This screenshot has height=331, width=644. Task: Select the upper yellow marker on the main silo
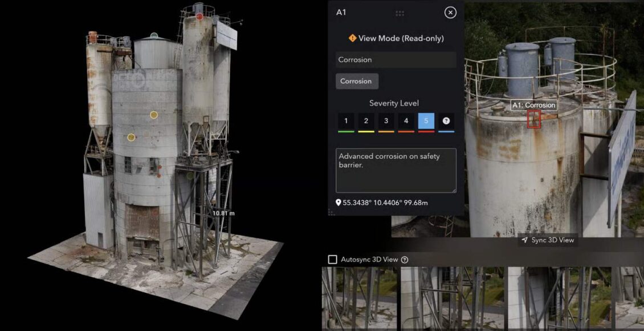point(154,115)
